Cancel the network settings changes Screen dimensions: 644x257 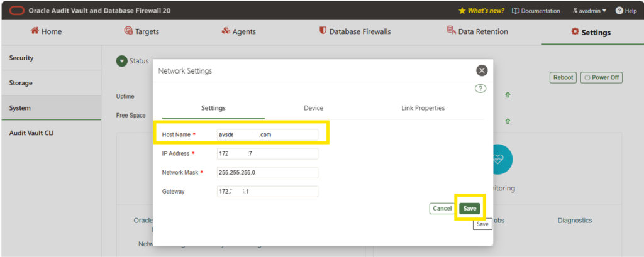pyautogui.click(x=442, y=209)
